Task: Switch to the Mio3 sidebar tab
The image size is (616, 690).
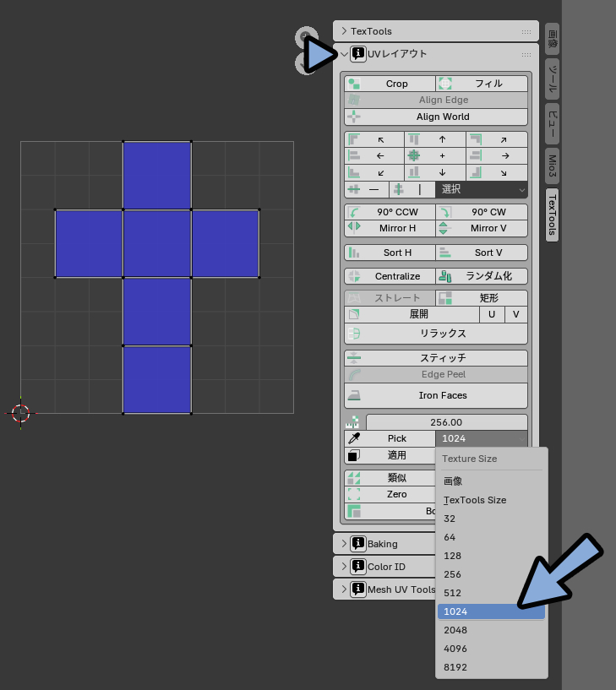Action: pyautogui.click(x=552, y=166)
